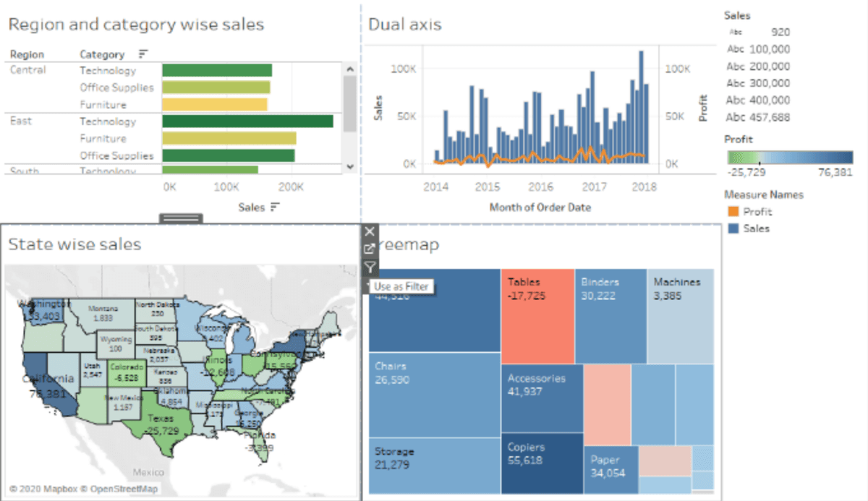Viewport: 868px width, 501px height.
Task: Click the X icon above the State wise sales title
Action: point(370,231)
